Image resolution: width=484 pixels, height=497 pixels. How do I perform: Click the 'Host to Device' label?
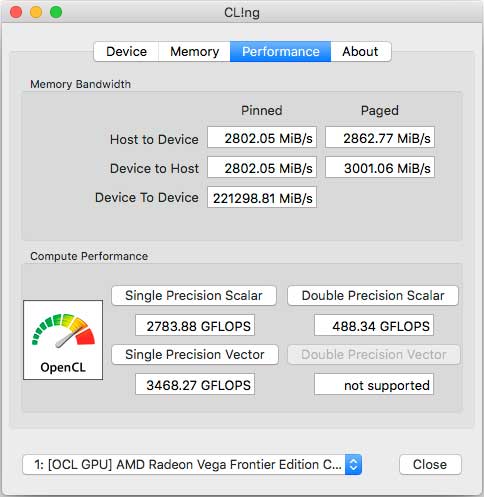pos(154,139)
